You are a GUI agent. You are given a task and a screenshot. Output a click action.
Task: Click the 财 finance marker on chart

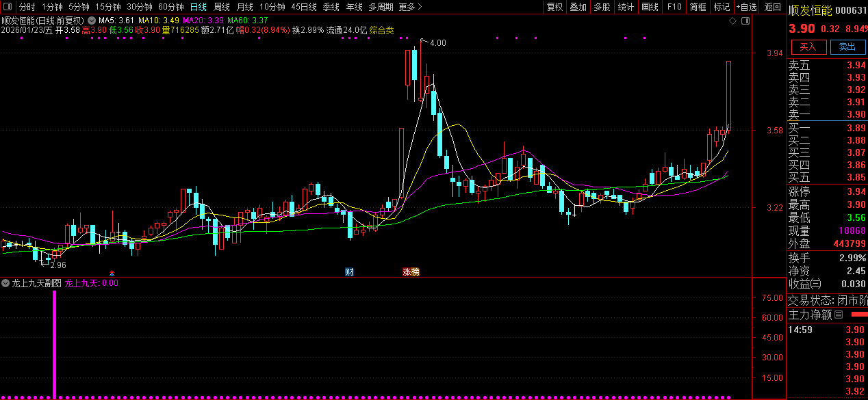(349, 271)
